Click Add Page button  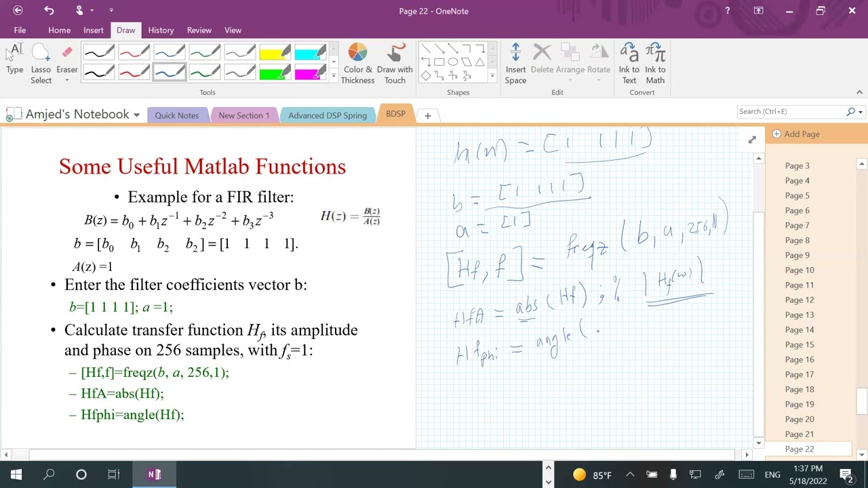[796, 134]
